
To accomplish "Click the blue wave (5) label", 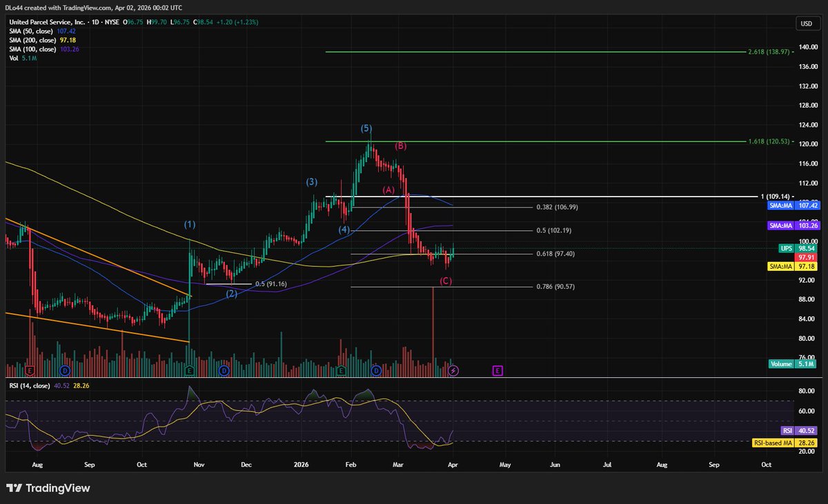I will (366, 129).
